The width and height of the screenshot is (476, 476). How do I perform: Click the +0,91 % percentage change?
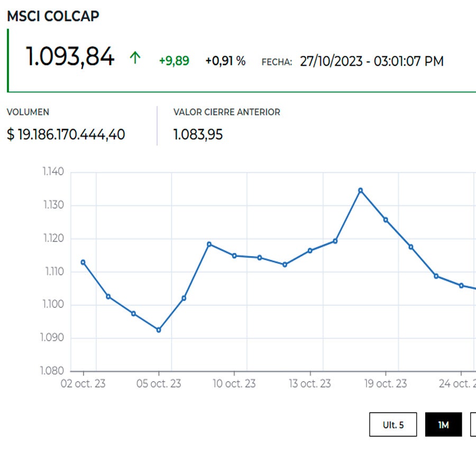[225, 61]
